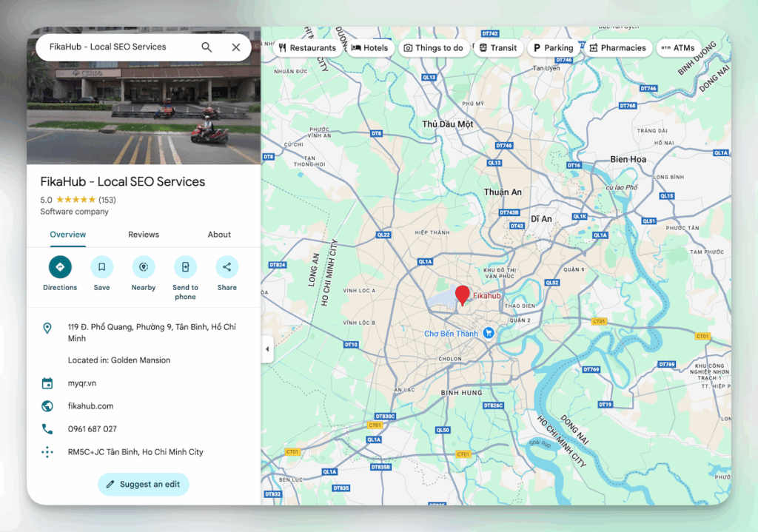Collapse the side panel with arrow

pos(267,349)
